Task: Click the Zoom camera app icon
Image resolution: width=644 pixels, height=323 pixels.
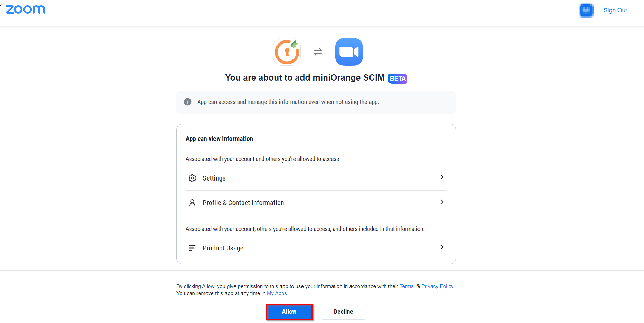Action: (349, 52)
